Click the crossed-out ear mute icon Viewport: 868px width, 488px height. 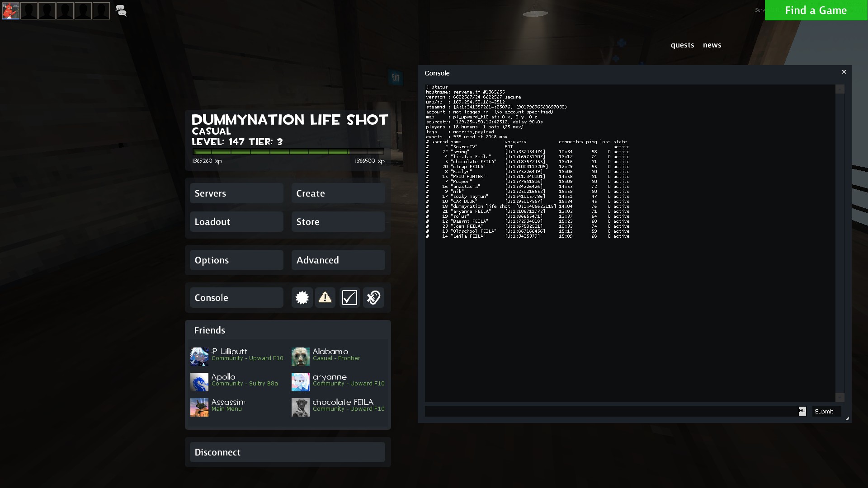pyautogui.click(x=373, y=297)
